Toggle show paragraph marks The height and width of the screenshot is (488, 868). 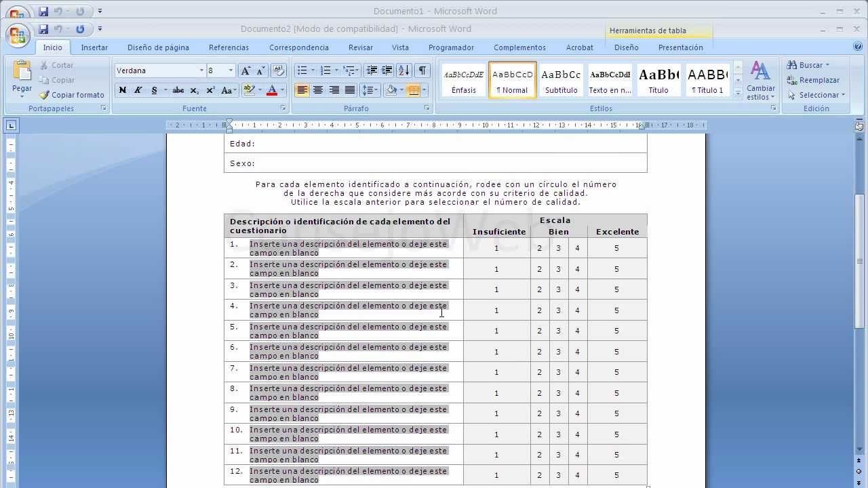click(422, 70)
